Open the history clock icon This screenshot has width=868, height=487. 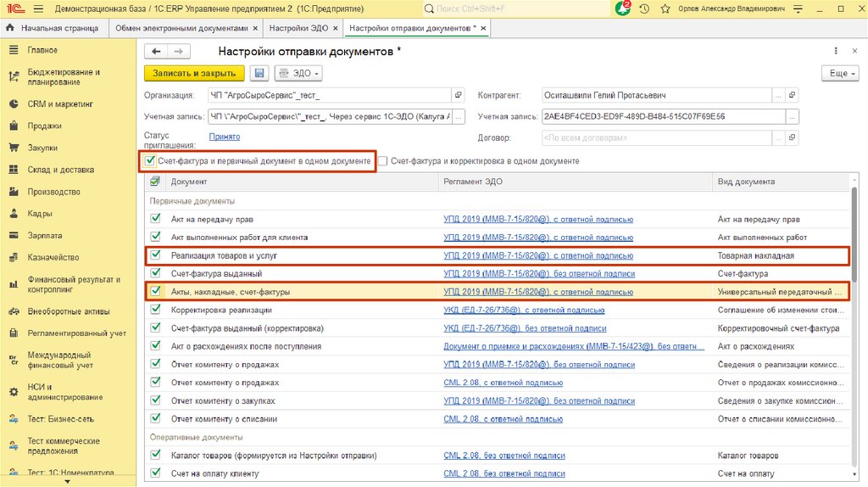pyautogui.click(x=644, y=8)
